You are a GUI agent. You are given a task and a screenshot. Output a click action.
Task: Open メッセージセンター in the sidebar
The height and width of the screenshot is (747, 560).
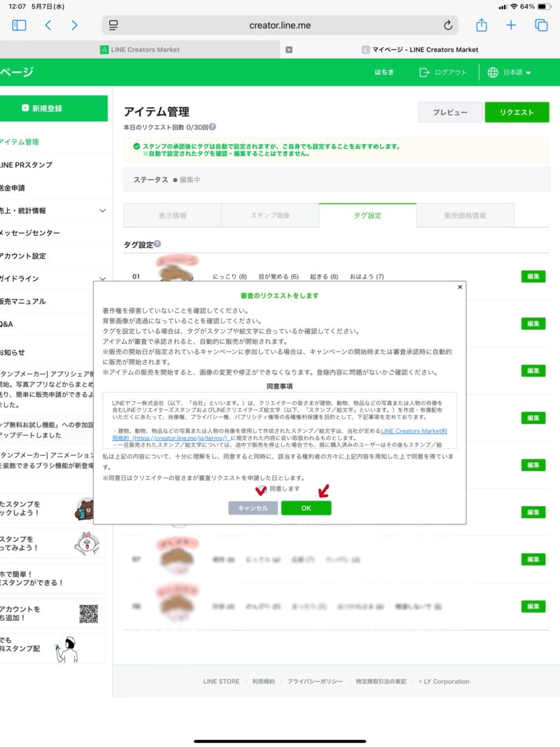click(30, 233)
